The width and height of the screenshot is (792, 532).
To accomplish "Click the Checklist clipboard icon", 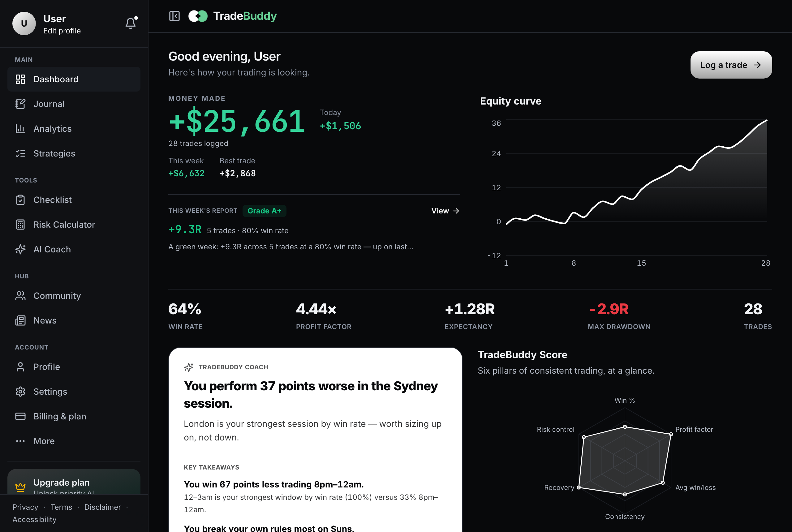I will tap(20, 200).
